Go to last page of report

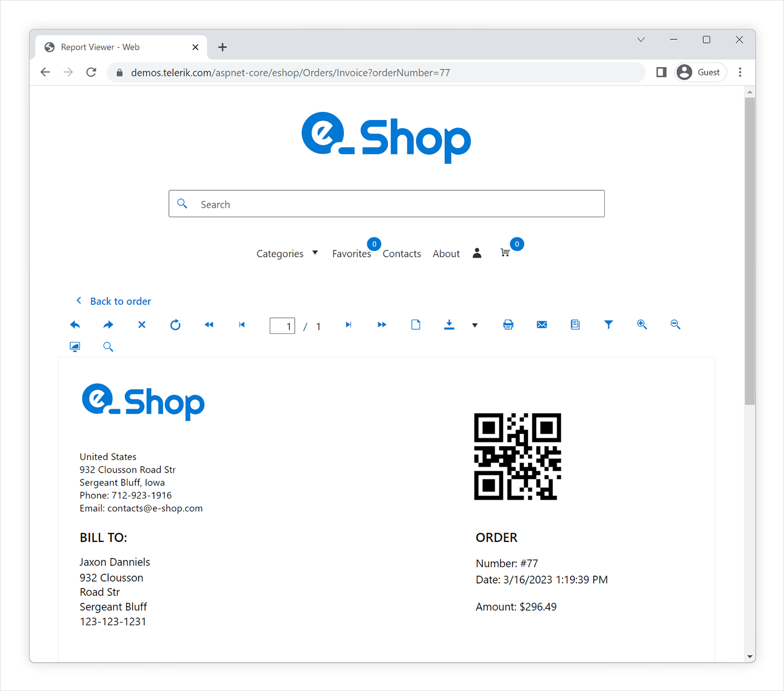click(x=382, y=325)
